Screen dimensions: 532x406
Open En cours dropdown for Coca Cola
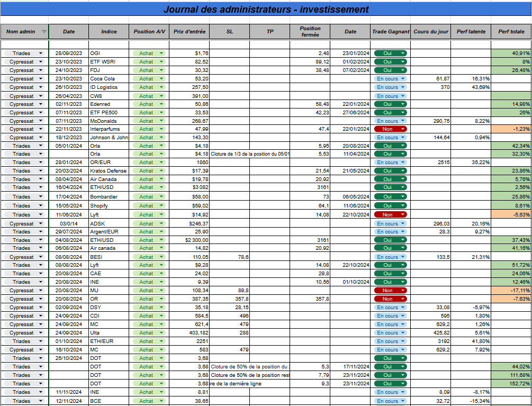click(x=403, y=79)
